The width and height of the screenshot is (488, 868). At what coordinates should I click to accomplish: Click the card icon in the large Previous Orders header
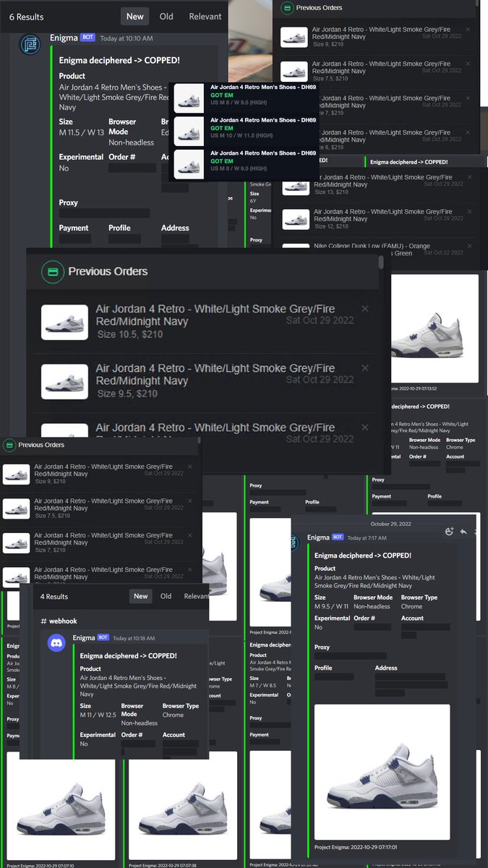click(x=52, y=271)
